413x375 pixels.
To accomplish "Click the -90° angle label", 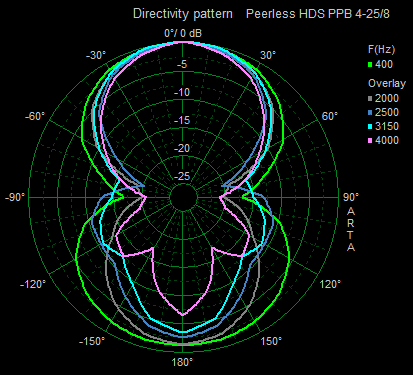I will (x=15, y=197).
